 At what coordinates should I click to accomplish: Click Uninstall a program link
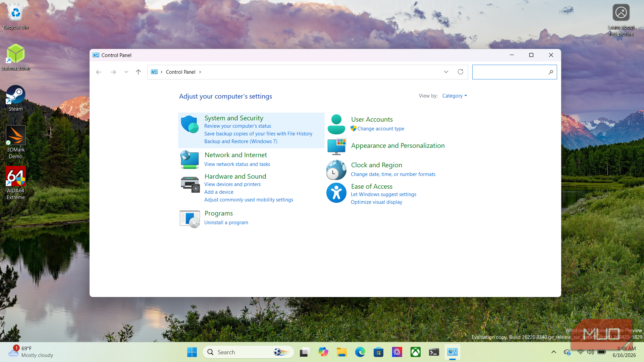(226, 223)
